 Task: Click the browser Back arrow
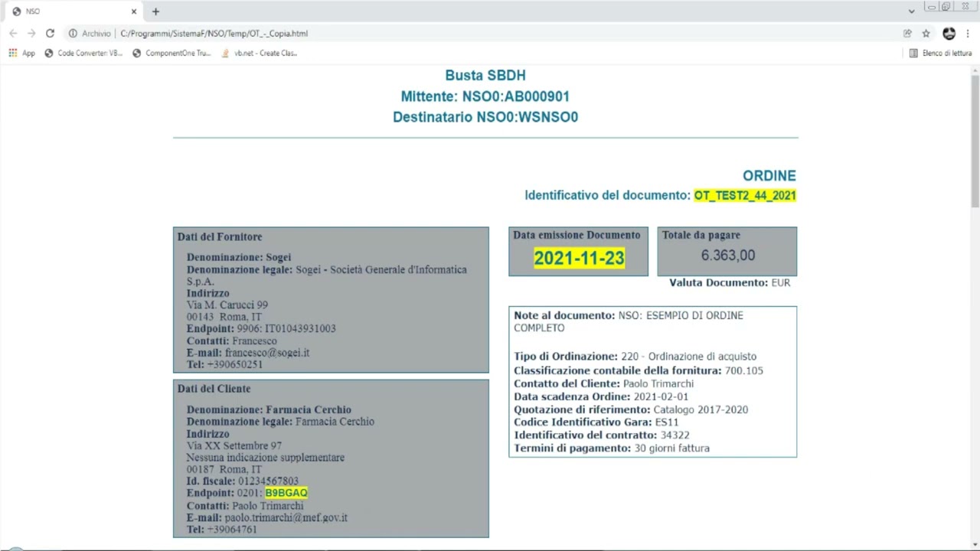[x=13, y=34]
